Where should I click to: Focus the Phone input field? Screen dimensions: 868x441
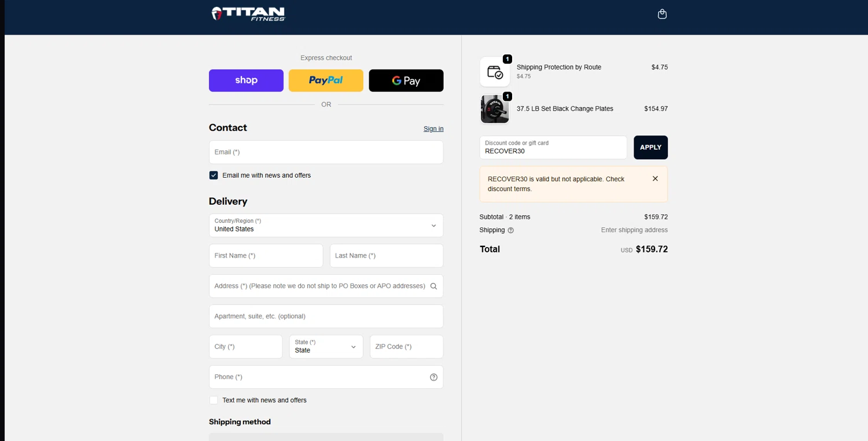[326, 377]
